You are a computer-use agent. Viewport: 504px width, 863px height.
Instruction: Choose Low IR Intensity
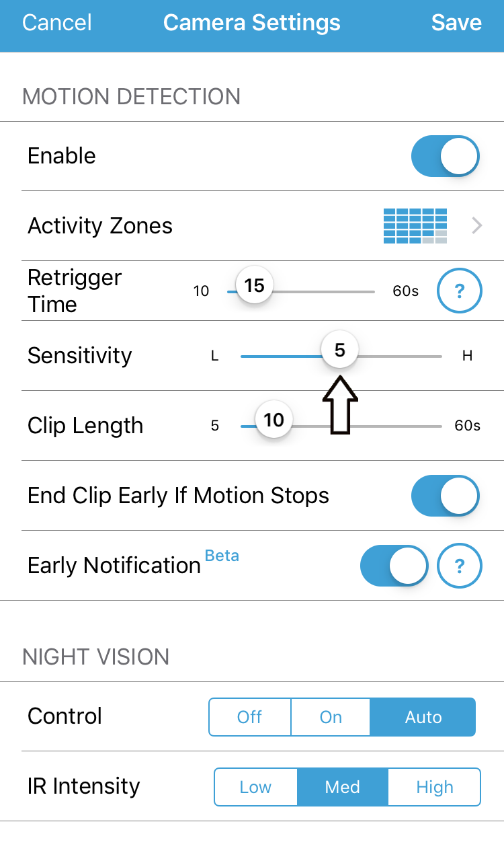255,787
